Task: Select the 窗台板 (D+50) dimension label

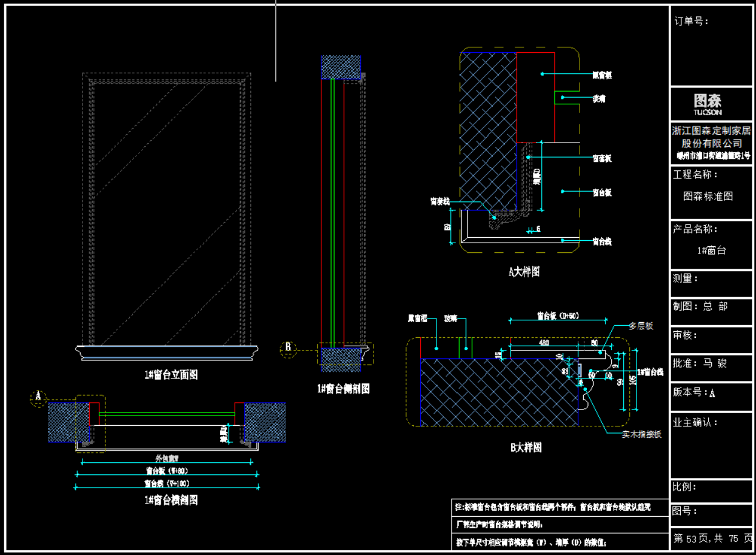Action: (558, 315)
